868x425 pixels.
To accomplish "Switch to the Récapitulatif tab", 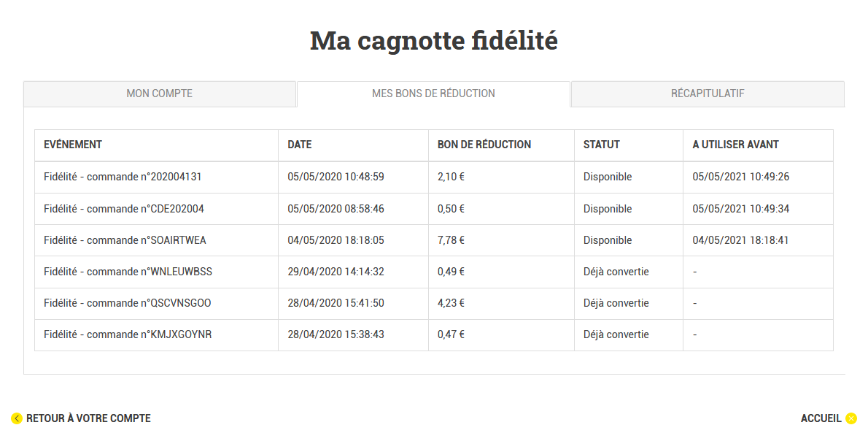I will pyautogui.click(x=708, y=93).
